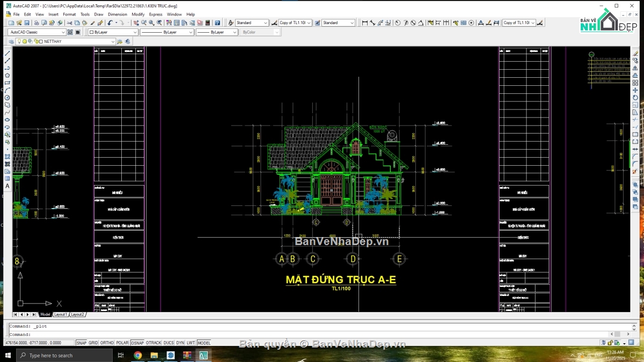644x362 pixels.
Task: Toggle ORTHO mode in status bar
Action: pyautogui.click(x=107, y=343)
